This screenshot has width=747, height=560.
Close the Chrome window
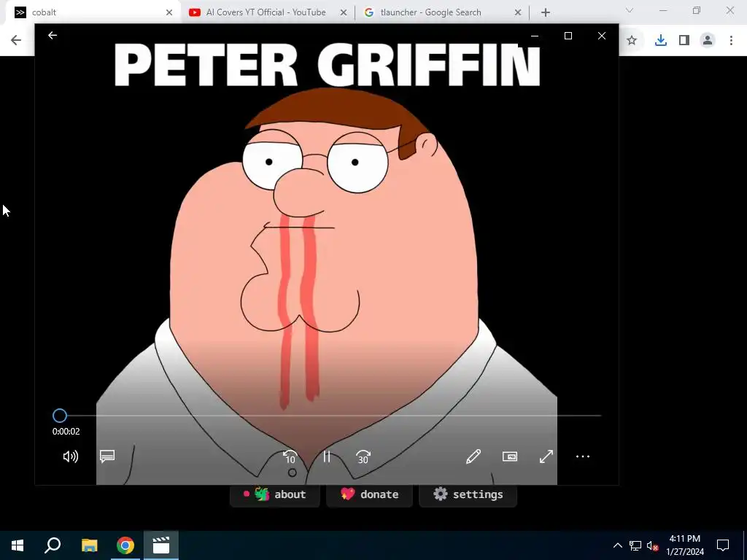(729, 10)
